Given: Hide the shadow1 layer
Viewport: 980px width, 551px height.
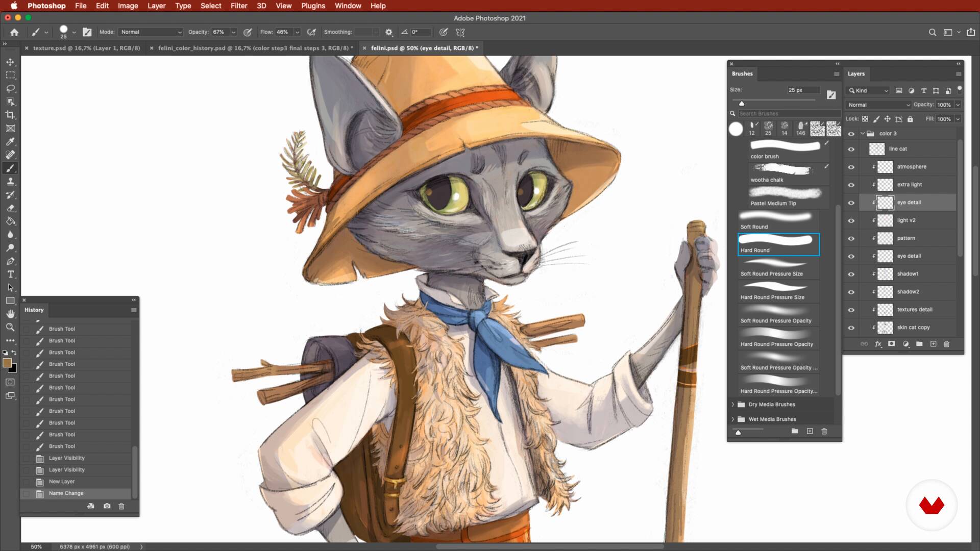Looking at the screenshot, I should click(x=851, y=274).
